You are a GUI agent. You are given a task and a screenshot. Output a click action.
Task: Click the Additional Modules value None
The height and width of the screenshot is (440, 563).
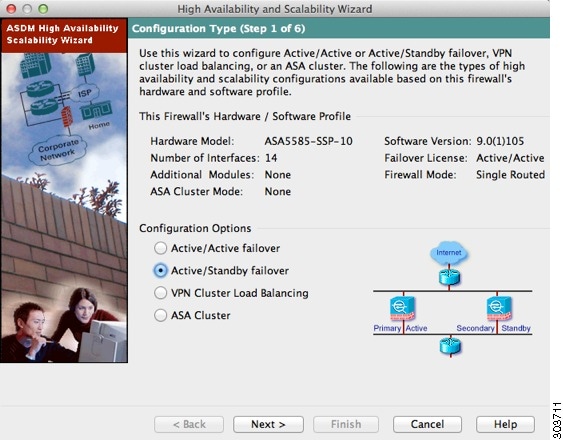pos(278,175)
